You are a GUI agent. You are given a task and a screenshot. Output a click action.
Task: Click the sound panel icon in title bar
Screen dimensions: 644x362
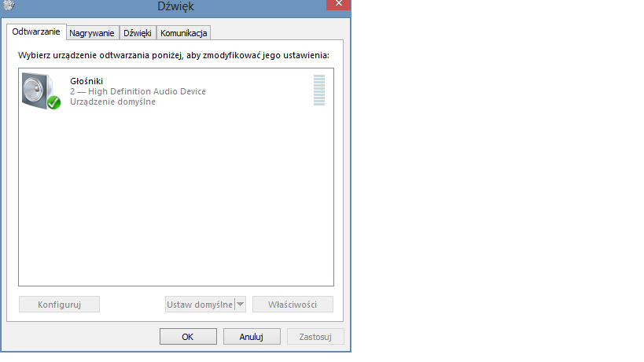[x=9, y=5]
